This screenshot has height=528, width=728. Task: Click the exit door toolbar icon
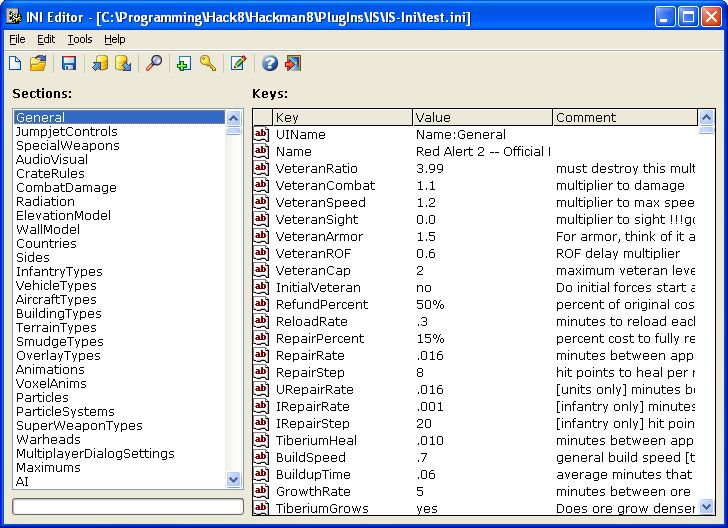[292, 64]
